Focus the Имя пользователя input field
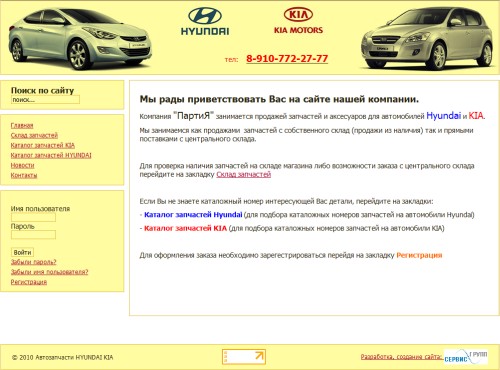This screenshot has width=500, height=370. tap(33, 217)
